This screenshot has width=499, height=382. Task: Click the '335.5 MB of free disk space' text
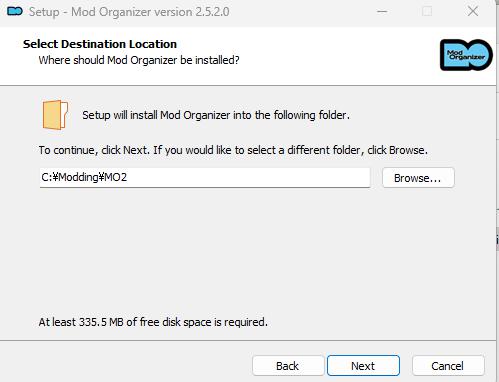point(153,322)
